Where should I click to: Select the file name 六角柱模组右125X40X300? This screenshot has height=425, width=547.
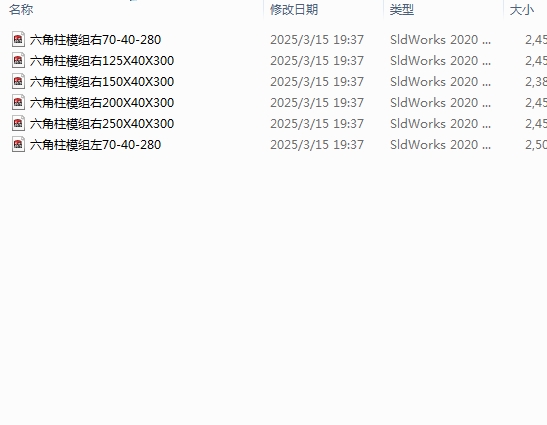[x=102, y=61]
